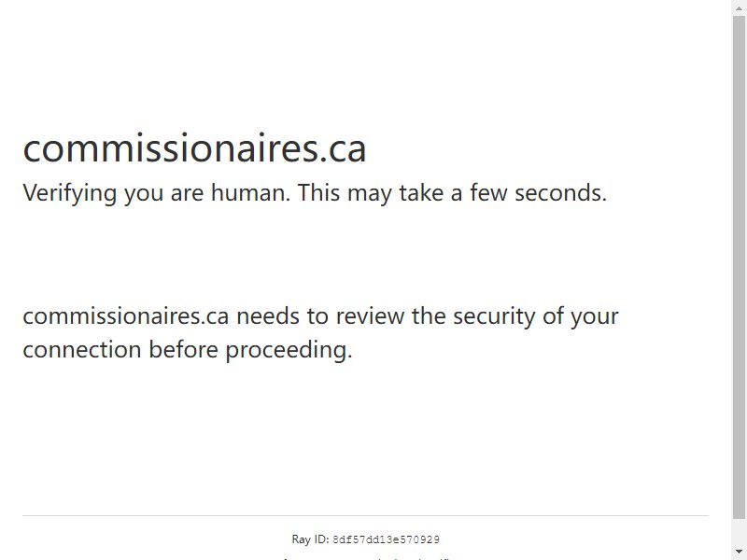Screen dimensions: 747x560
Task: Click the commissionaires.ca main heading
Action: [x=194, y=148]
